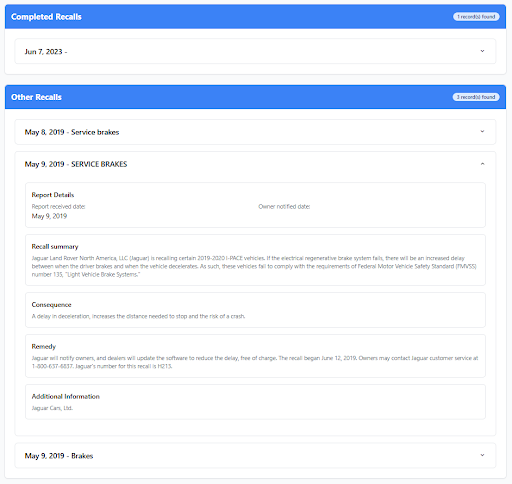Click the Remedy heading

[44, 347]
